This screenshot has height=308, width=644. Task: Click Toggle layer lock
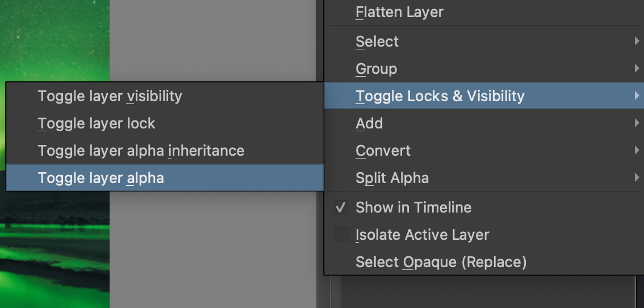(165, 123)
